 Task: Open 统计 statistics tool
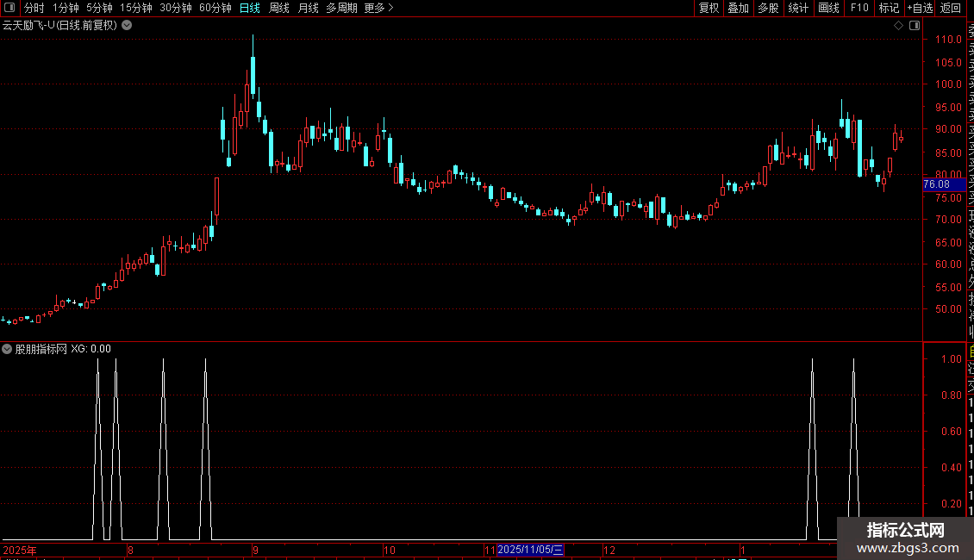(798, 8)
